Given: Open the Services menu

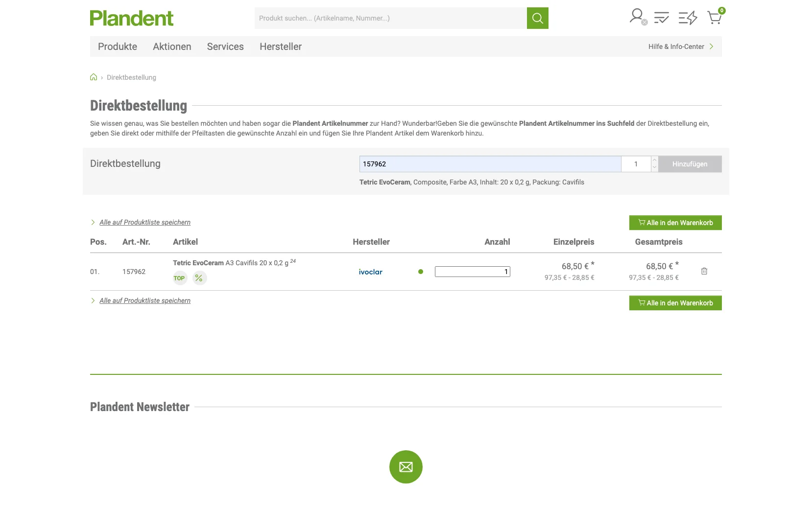Looking at the screenshot, I should tap(225, 46).
